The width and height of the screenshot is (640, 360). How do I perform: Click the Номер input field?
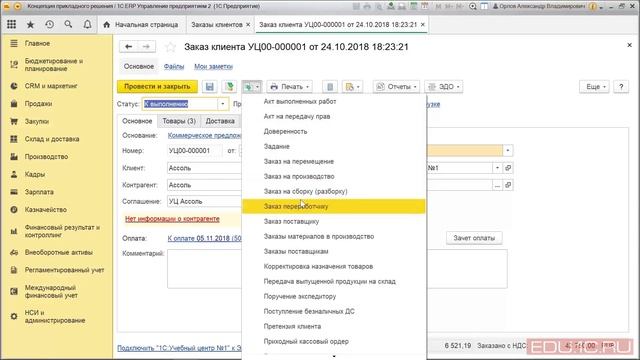click(x=195, y=151)
